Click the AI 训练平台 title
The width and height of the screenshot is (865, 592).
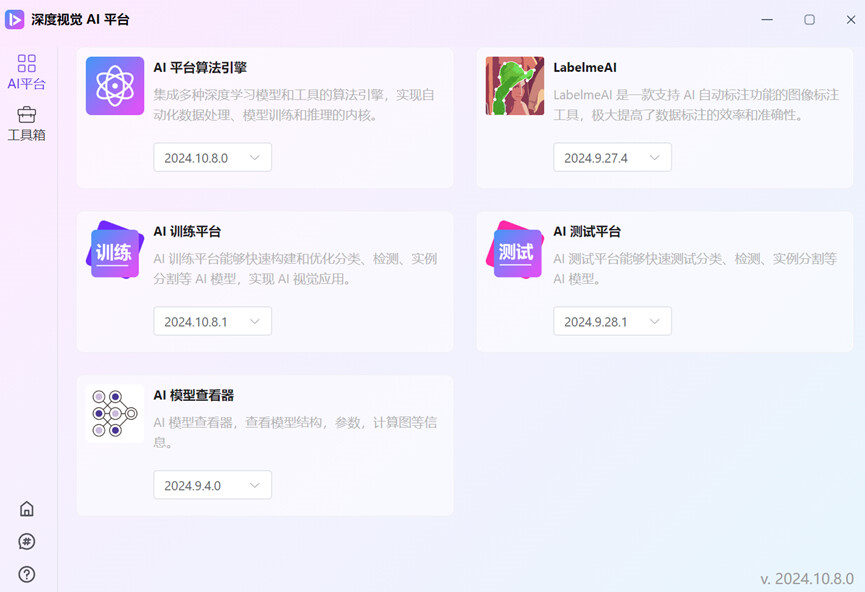tap(187, 231)
